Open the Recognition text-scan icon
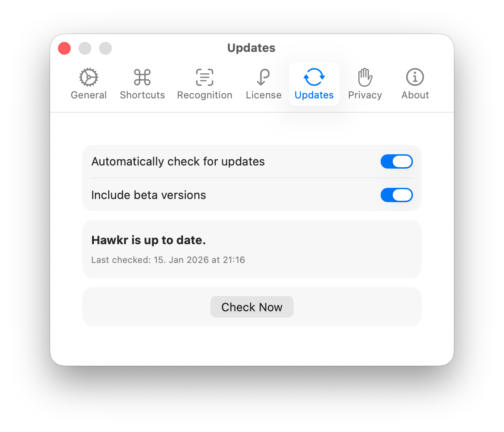 (x=205, y=77)
